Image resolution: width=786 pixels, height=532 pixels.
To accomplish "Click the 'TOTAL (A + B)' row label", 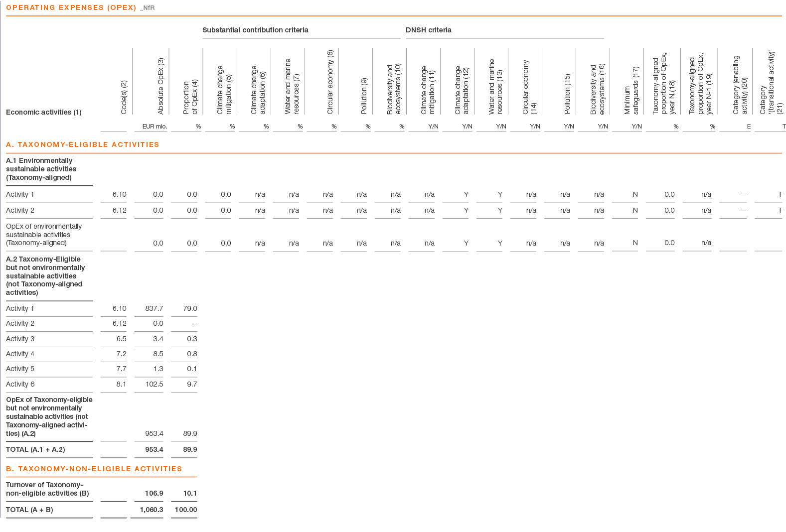I will 29,510.
